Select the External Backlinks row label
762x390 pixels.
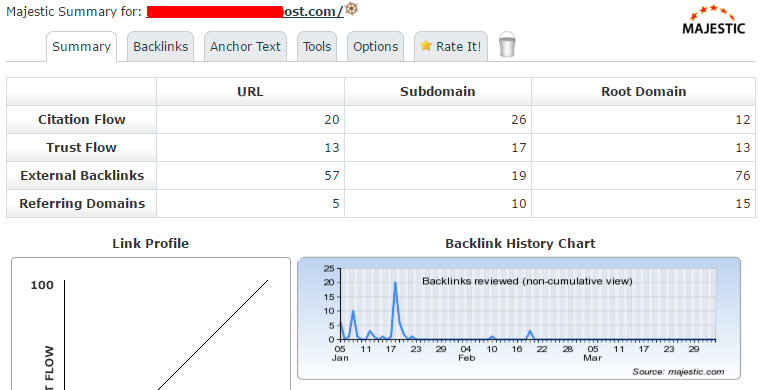[82, 176]
